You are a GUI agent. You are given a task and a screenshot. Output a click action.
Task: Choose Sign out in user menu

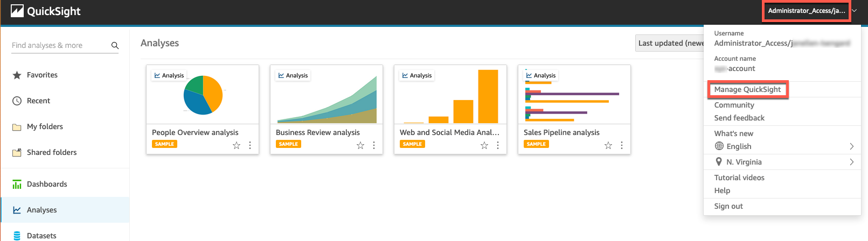pyautogui.click(x=728, y=206)
